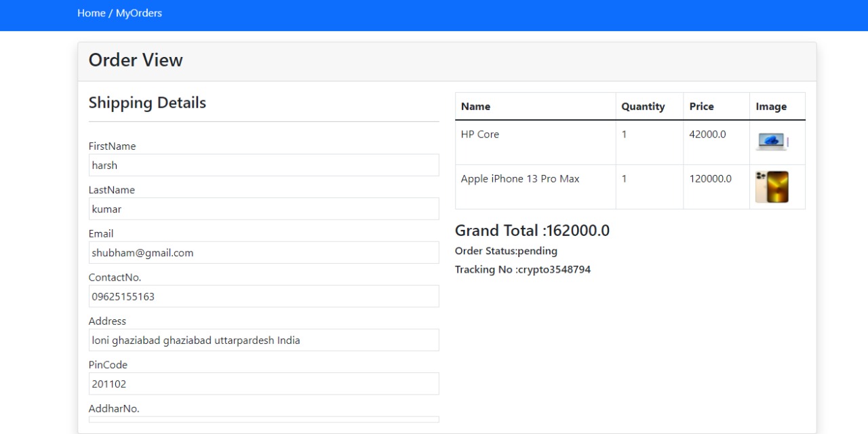Open the HP Core laptop thumbnail
Viewport: 868px width, 434px height.
pos(772,142)
